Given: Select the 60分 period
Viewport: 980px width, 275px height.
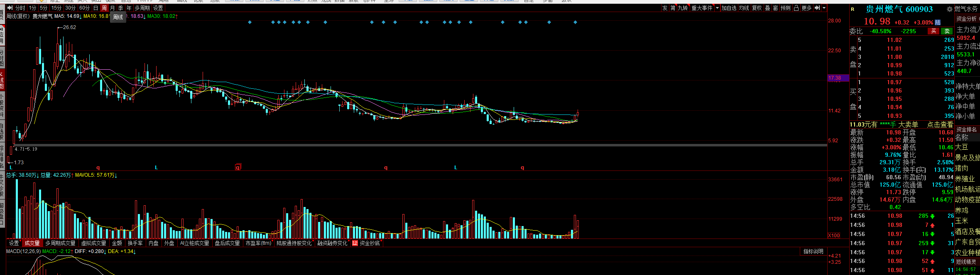Looking at the screenshot, I should click(x=84, y=8).
